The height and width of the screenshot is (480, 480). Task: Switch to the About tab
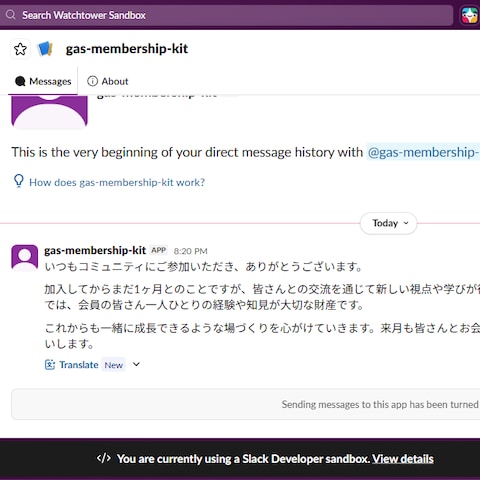pyautogui.click(x=108, y=81)
